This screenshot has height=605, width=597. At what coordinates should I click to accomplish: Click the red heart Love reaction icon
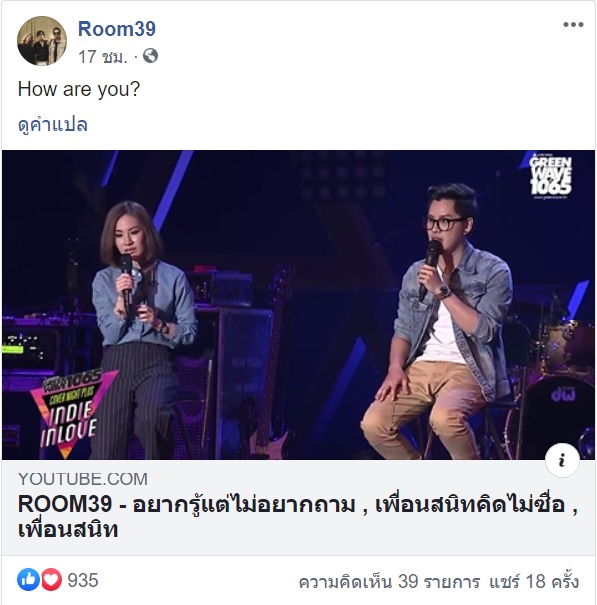[51, 580]
